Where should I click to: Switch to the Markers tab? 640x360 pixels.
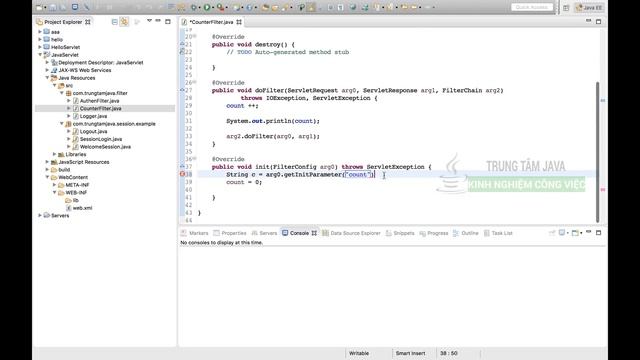[195, 233]
